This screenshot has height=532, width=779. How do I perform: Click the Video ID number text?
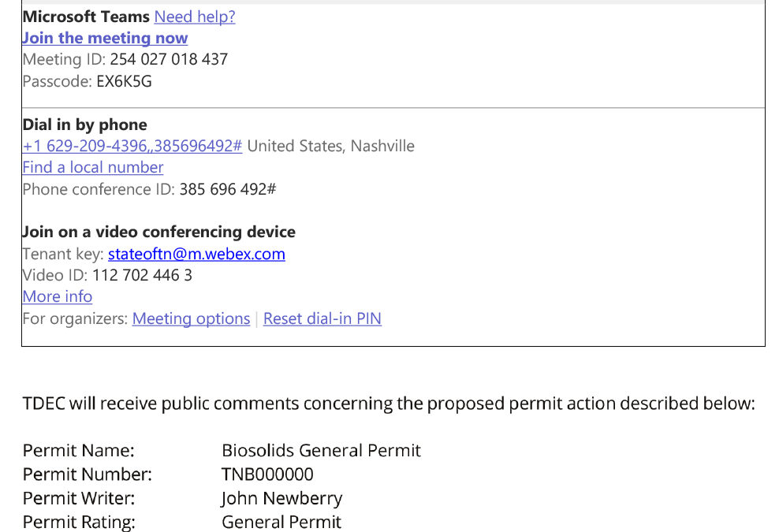(142, 275)
